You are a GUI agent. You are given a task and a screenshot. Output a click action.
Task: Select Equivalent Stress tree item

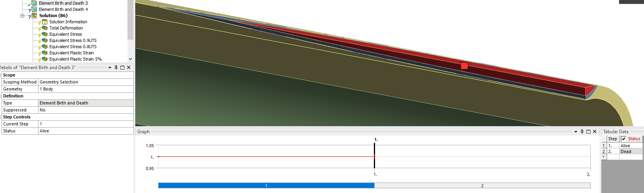click(65, 34)
